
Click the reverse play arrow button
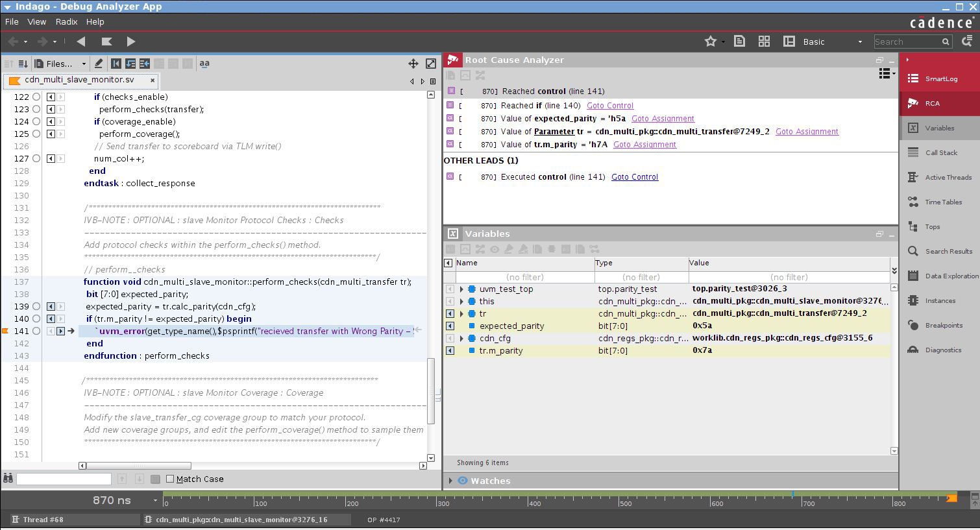[81, 42]
